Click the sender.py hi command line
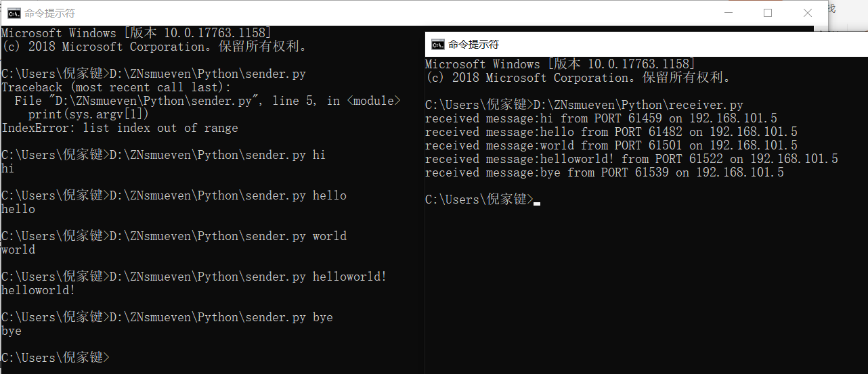868x374 pixels. click(x=163, y=155)
